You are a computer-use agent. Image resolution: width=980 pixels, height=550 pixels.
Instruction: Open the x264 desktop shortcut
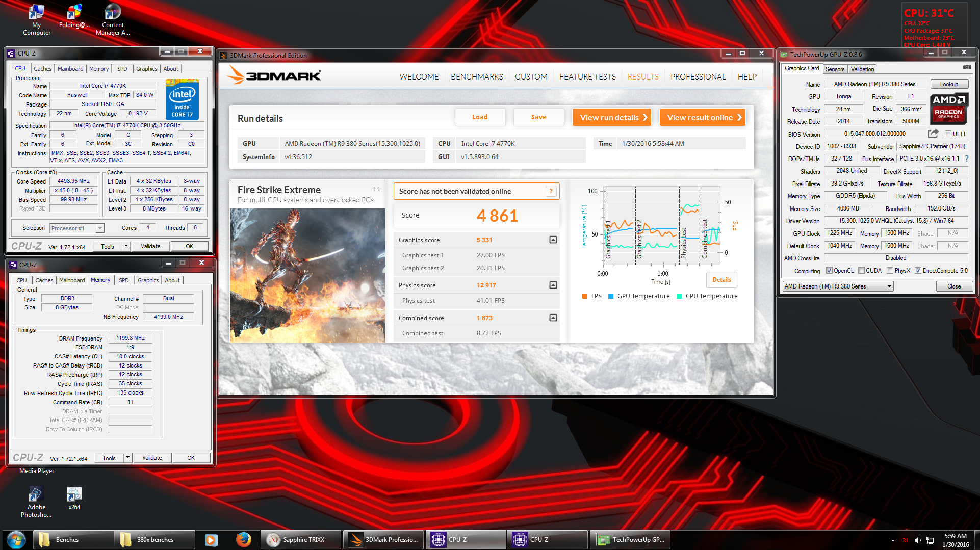[74, 498]
